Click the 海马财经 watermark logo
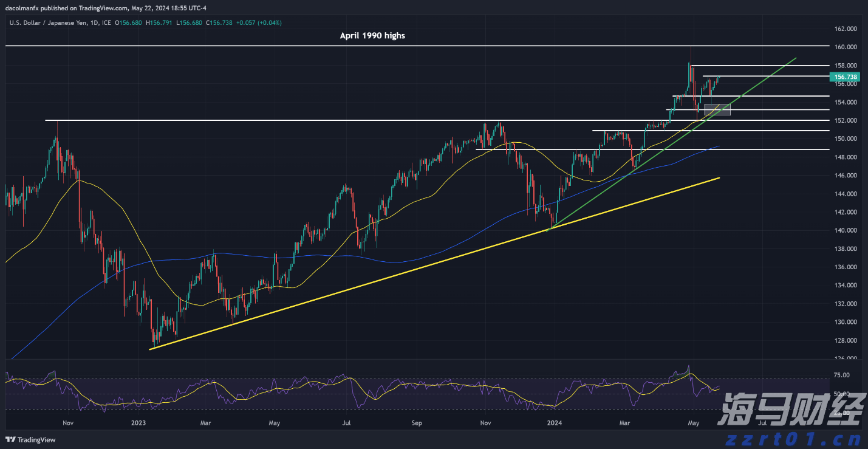Image resolution: width=868 pixels, height=449 pixels. [790, 413]
